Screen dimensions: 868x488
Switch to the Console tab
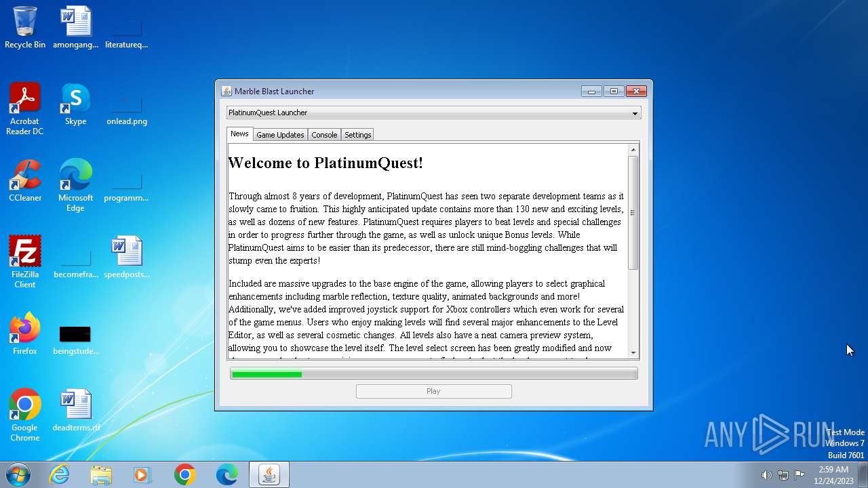[x=324, y=135]
